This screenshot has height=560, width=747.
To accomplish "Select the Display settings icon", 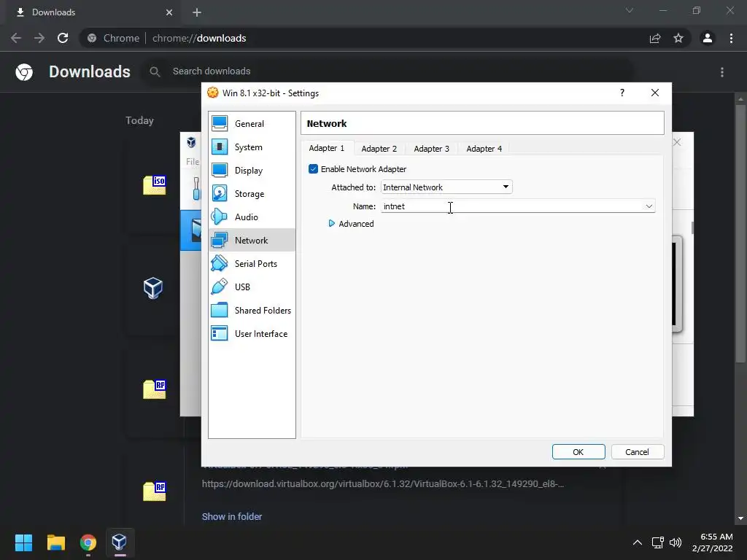I will click(220, 170).
